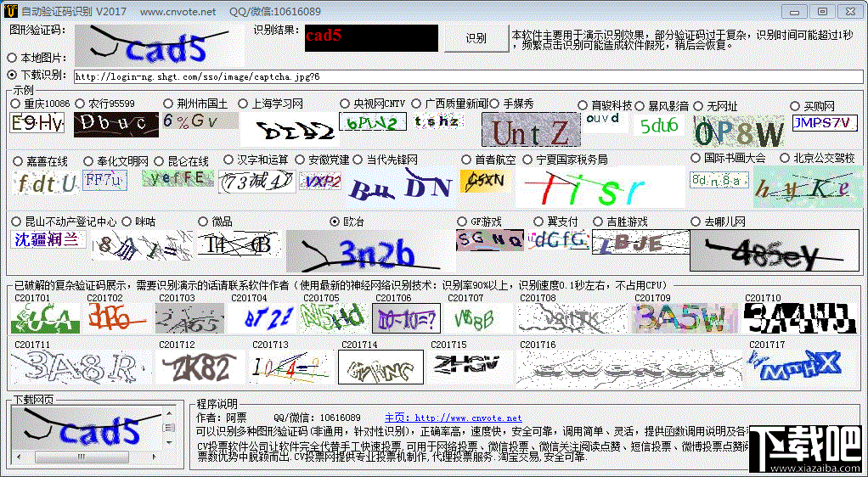Click the 去哪儿网 captcha image
The image size is (868, 477).
click(775, 250)
